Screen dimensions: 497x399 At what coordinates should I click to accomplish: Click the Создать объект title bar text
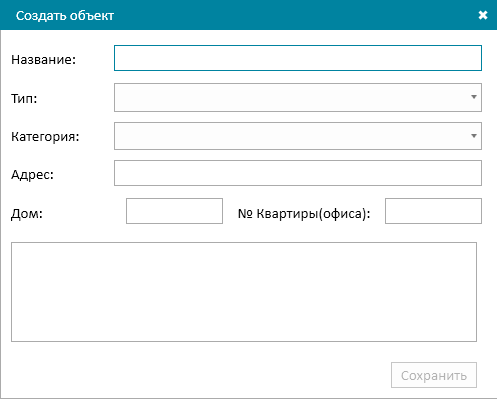coord(65,16)
